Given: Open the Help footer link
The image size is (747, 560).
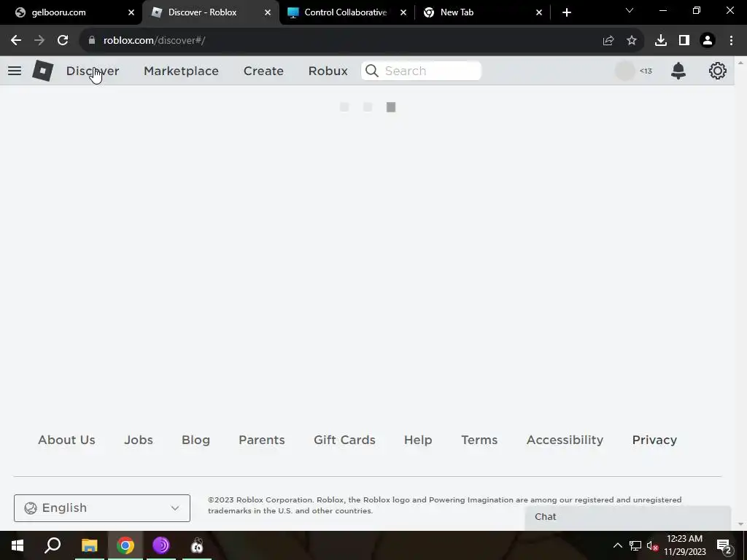Looking at the screenshot, I should (x=418, y=440).
